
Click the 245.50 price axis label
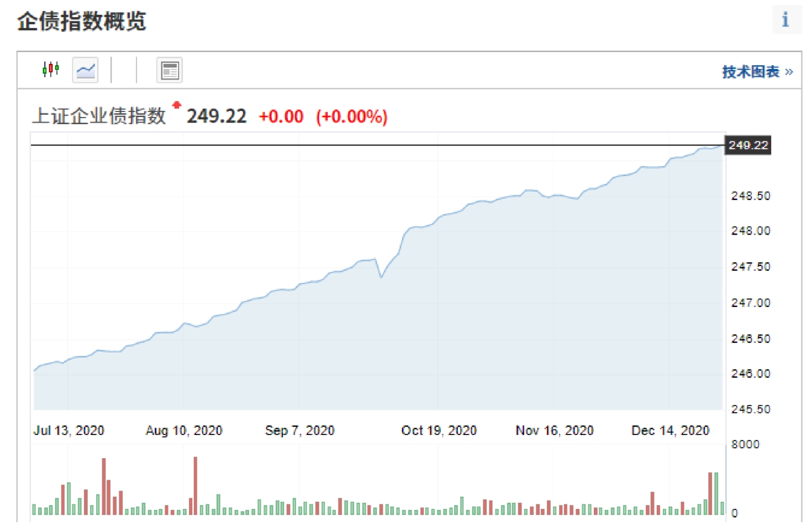[x=751, y=410]
